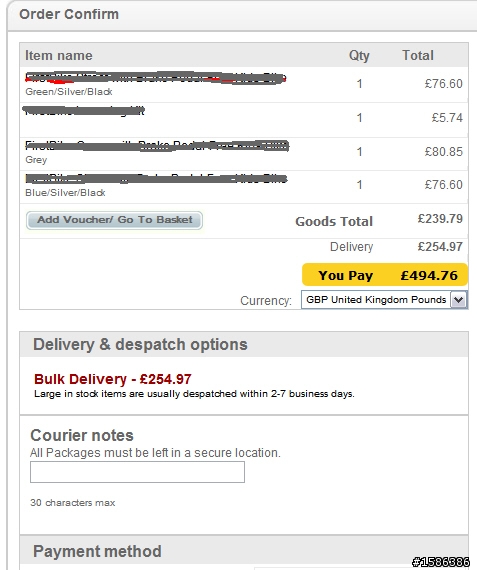
Task: Click the Add Voucher/ Go To Basket button
Action: (114, 220)
